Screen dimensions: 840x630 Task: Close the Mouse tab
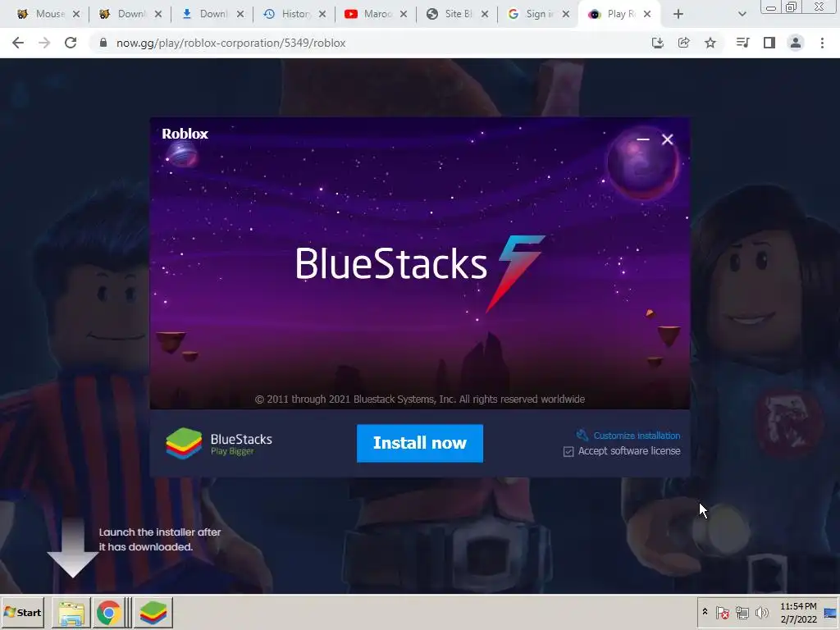click(x=76, y=14)
